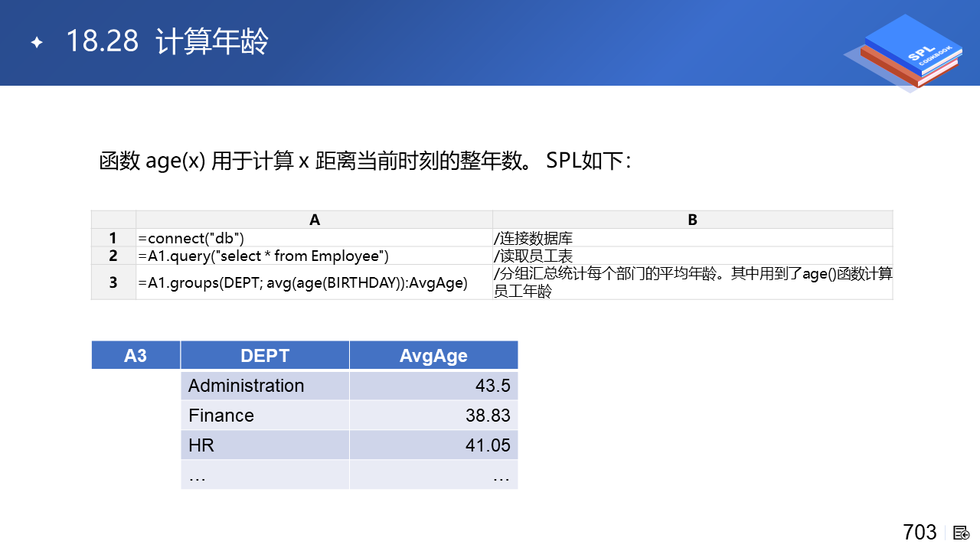Viewport: 980px width, 551px height.
Task: Click the Finance average age 38.83
Action: 433,416
